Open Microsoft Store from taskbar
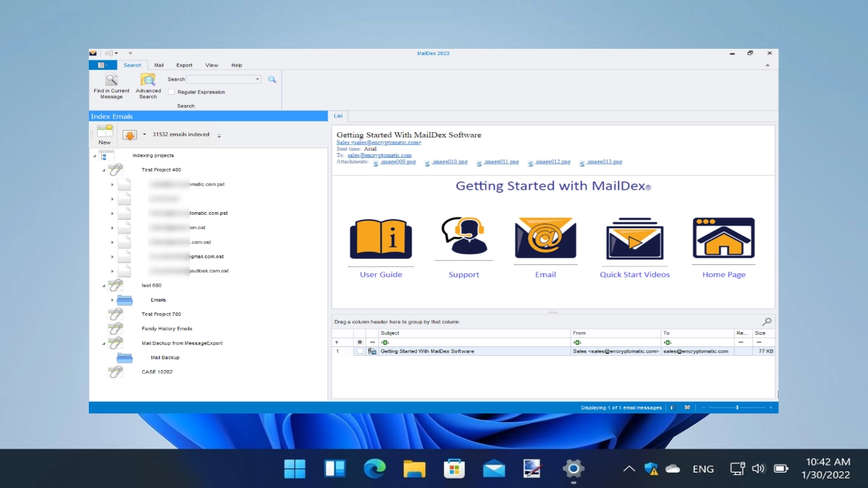 [x=454, y=468]
